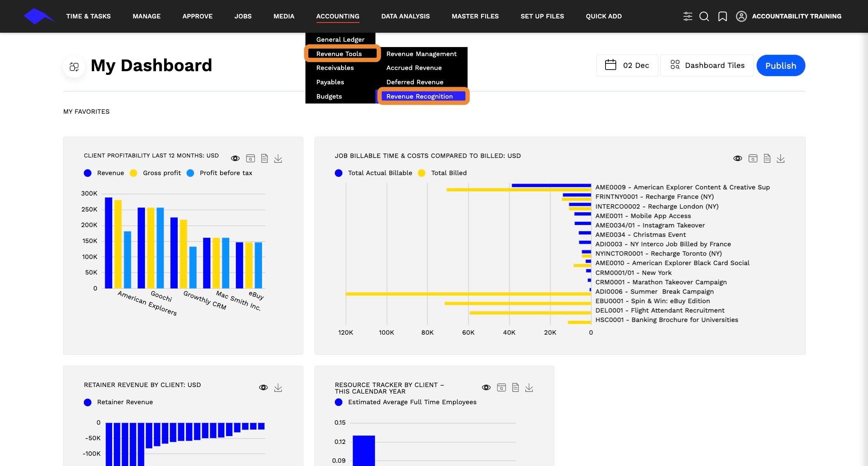Open the 02 Dec date picker
The height and width of the screenshot is (466, 868).
pyautogui.click(x=627, y=65)
